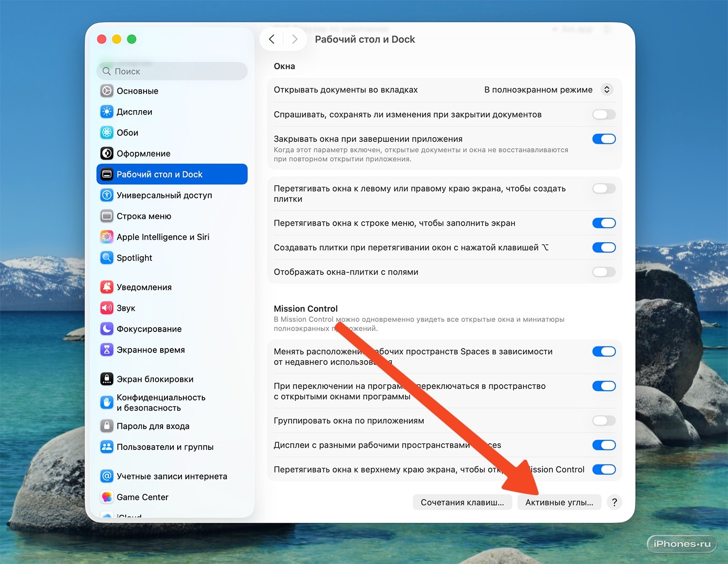This screenshot has width=728, height=564.
Task: Toggle asking to save changes when closing documents
Action: (604, 115)
